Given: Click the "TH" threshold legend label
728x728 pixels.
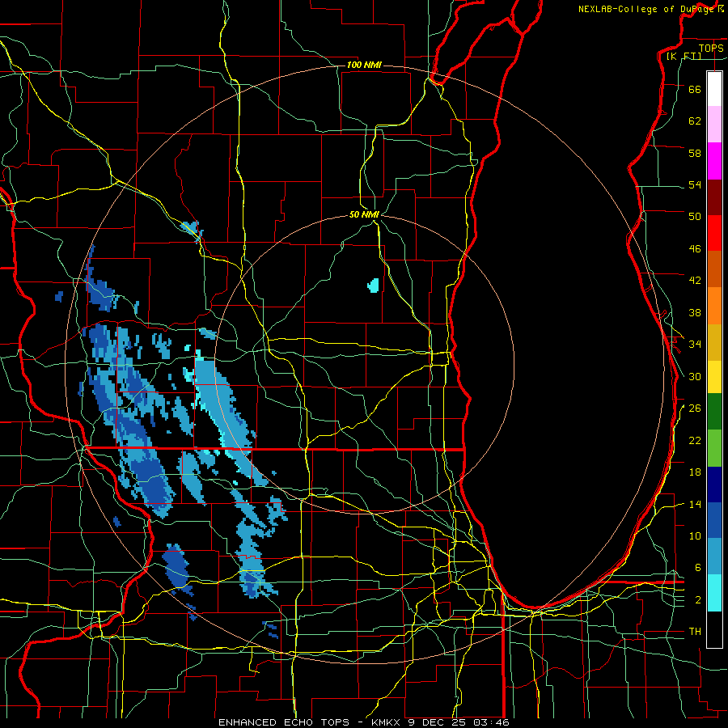Looking at the screenshot, I should [x=695, y=632].
